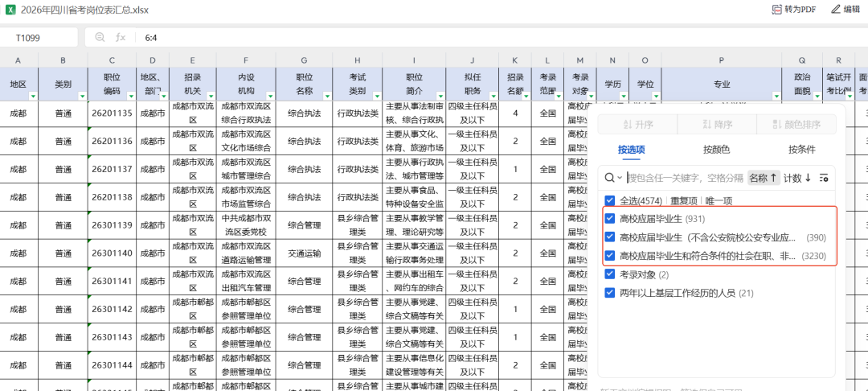868x391 pixels.
Task: Click the green Excel file icon
Action: coord(10,10)
